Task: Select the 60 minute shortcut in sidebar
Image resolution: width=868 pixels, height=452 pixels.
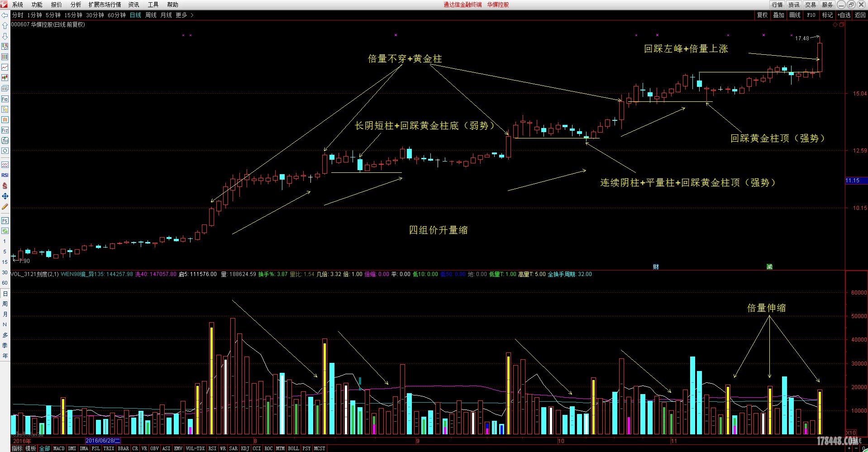Action: [x=5, y=283]
